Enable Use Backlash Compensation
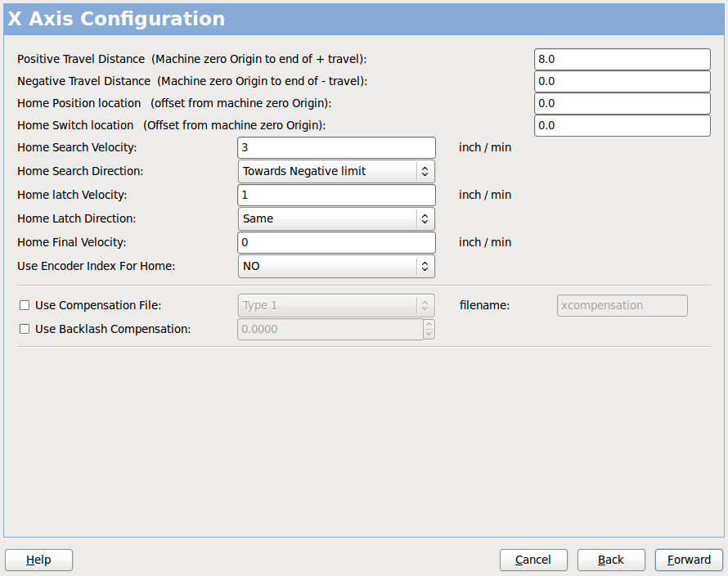 click(x=24, y=328)
